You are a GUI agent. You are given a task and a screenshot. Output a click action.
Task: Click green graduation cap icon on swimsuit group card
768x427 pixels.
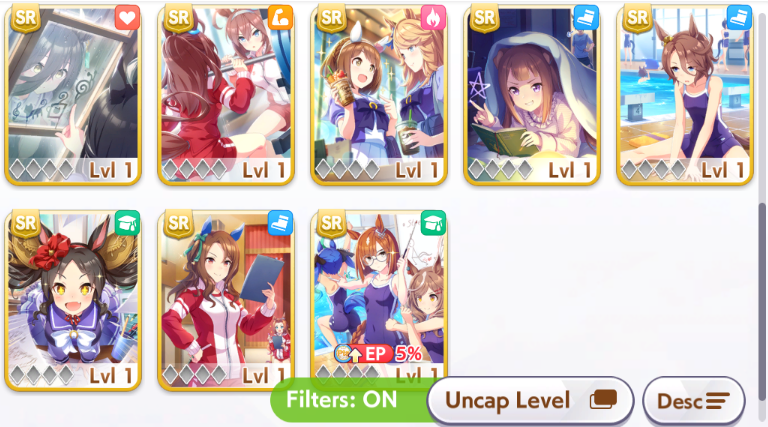coord(433,223)
